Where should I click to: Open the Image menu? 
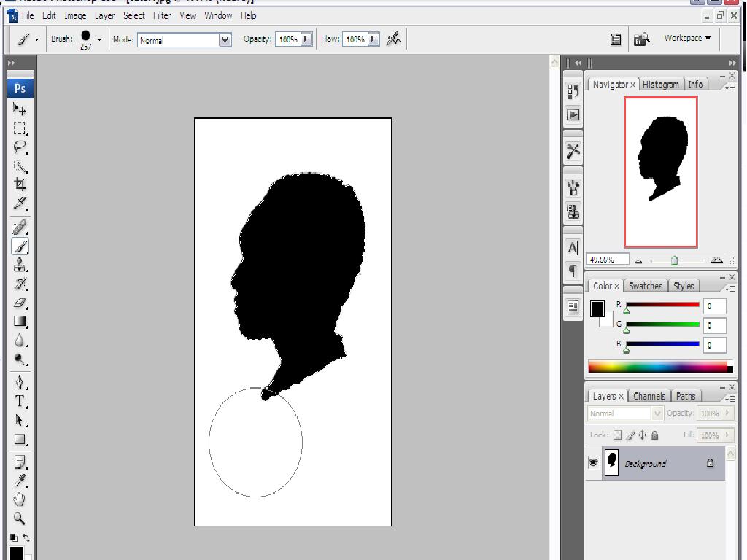click(75, 16)
